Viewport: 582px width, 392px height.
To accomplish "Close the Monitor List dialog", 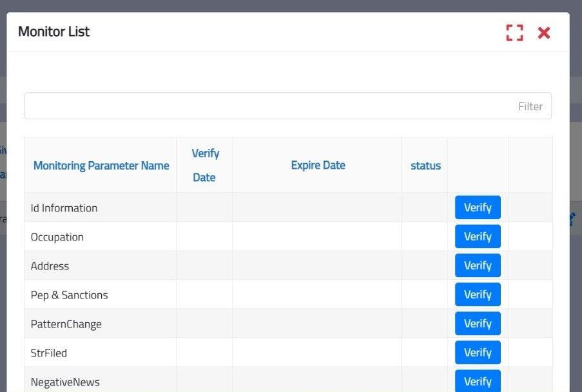I will 544,33.
